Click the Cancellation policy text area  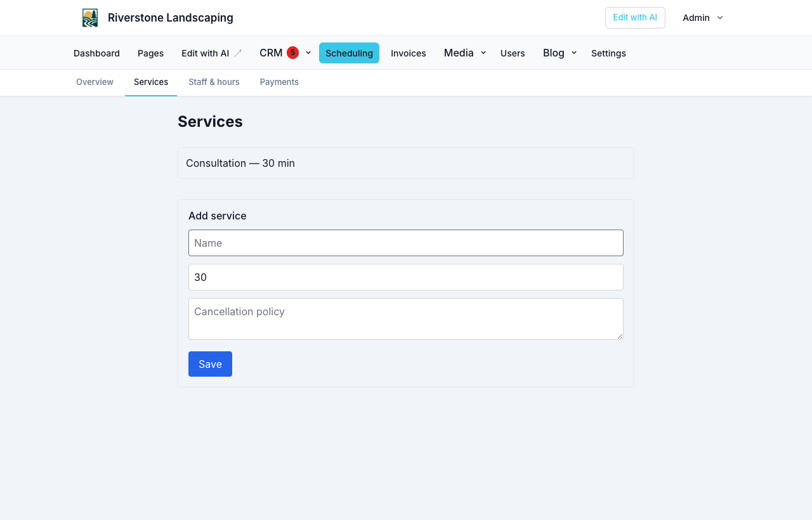coord(406,319)
